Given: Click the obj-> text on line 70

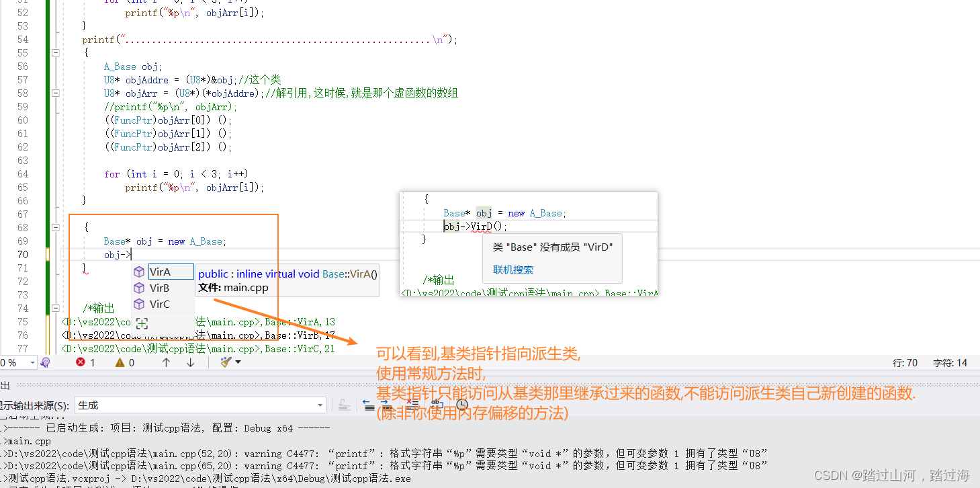Looking at the screenshot, I should [x=117, y=255].
